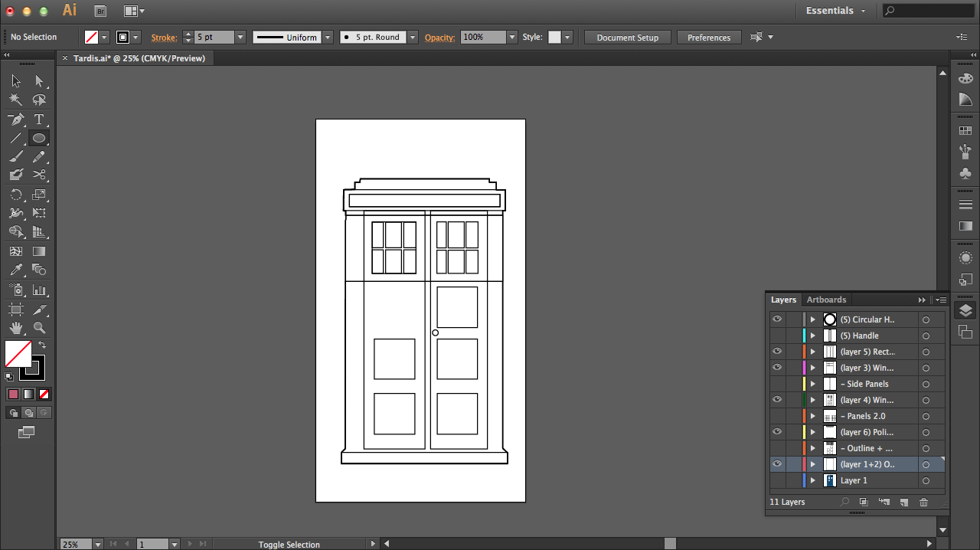Hide the (layer 3) Win... layer
Image resolution: width=980 pixels, height=550 pixels.
point(777,368)
